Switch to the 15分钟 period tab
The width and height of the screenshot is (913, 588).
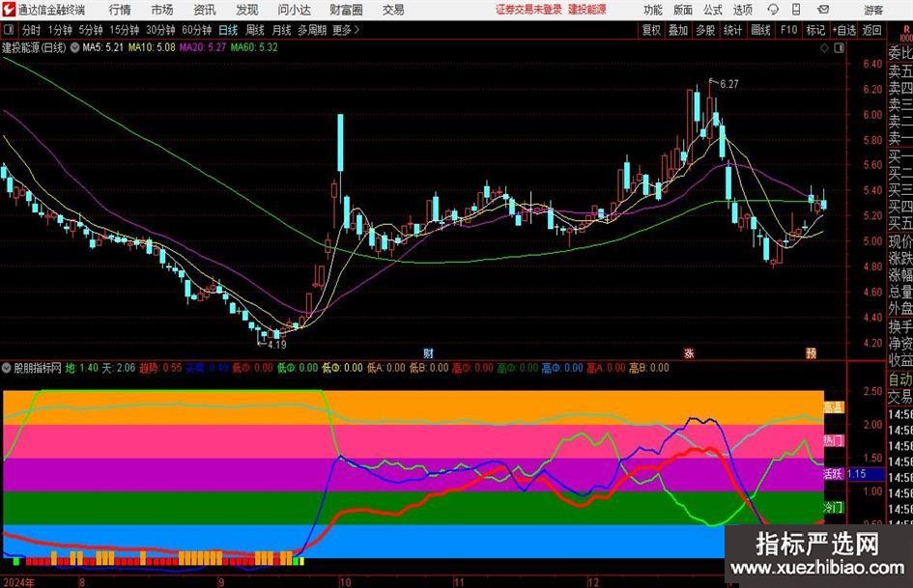coord(125,30)
